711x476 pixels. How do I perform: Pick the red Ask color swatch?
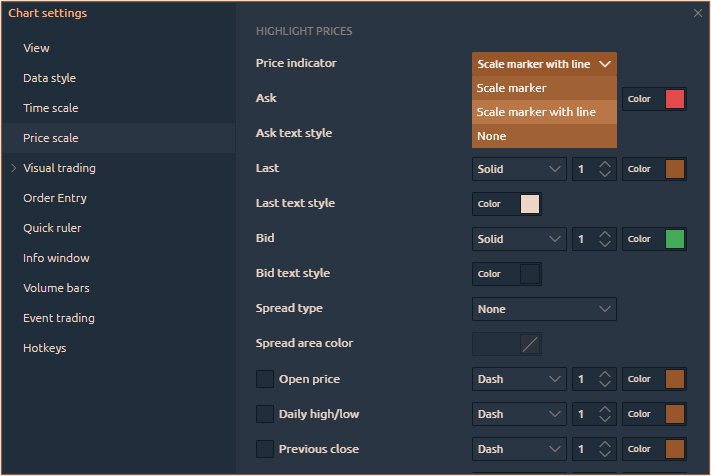[674, 99]
